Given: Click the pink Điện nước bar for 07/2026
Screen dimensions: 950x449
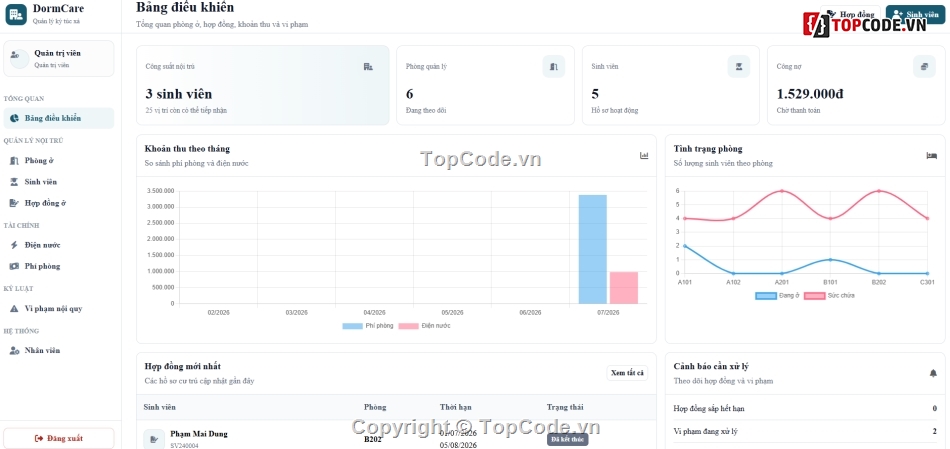Looking at the screenshot, I should tap(624, 288).
